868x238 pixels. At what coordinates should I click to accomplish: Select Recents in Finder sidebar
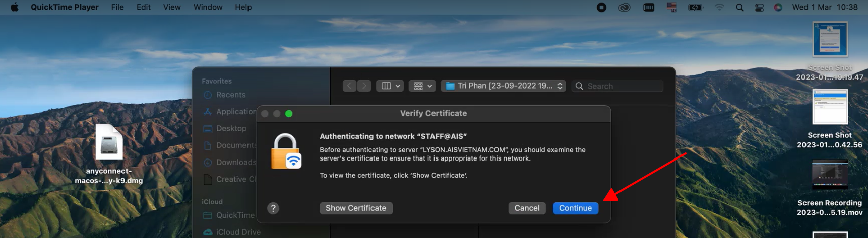[x=230, y=95]
